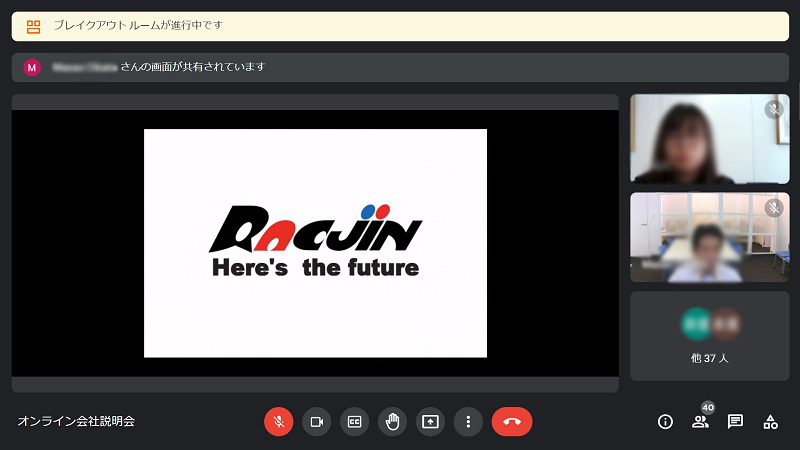
Task: Click the brown participant avatar in others tile
Action: (725, 324)
